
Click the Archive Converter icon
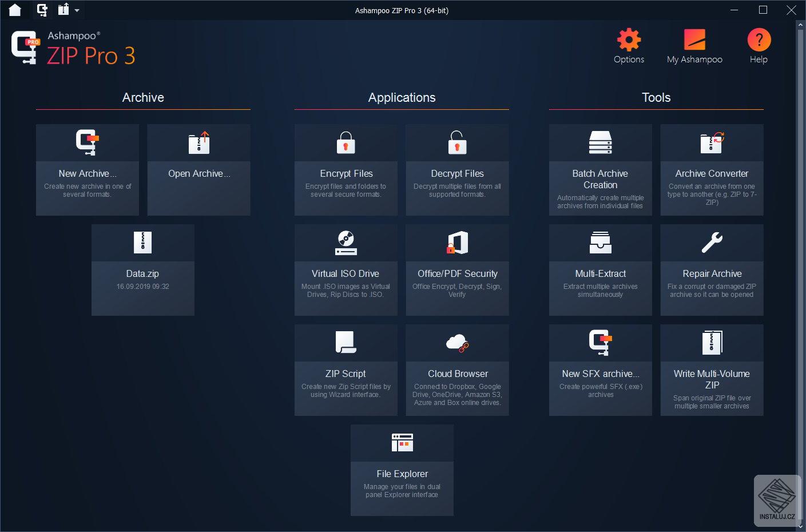pos(712,142)
